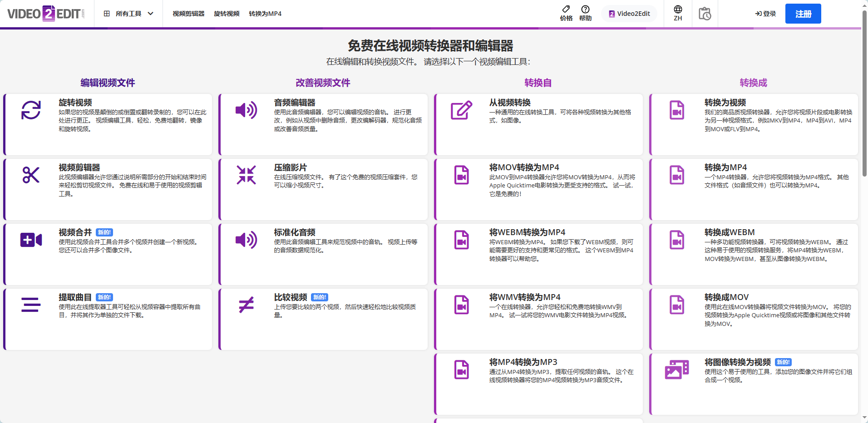The image size is (868, 423).
Task: Select the rotate video tool icon
Action: [30, 110]
